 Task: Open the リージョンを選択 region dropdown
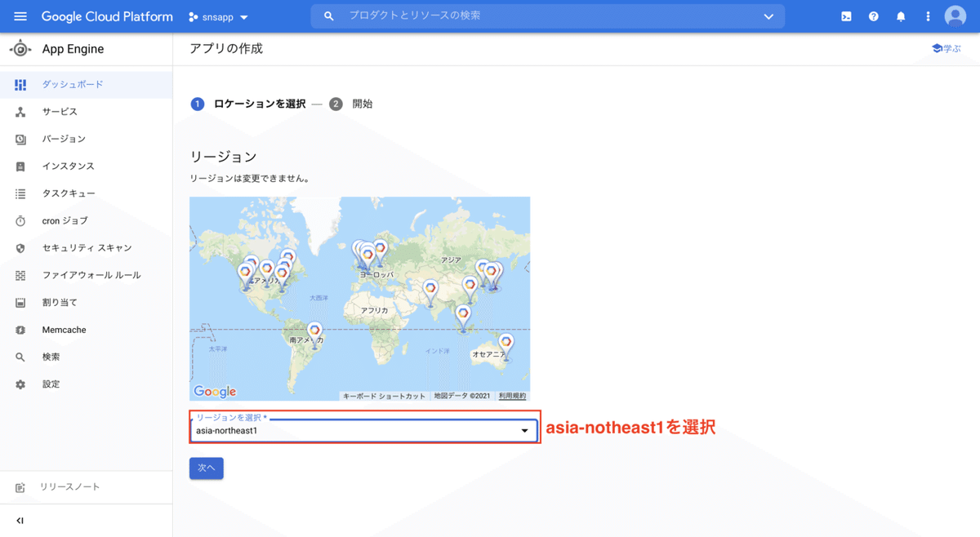pyautogui.click(x=363, y=430)
